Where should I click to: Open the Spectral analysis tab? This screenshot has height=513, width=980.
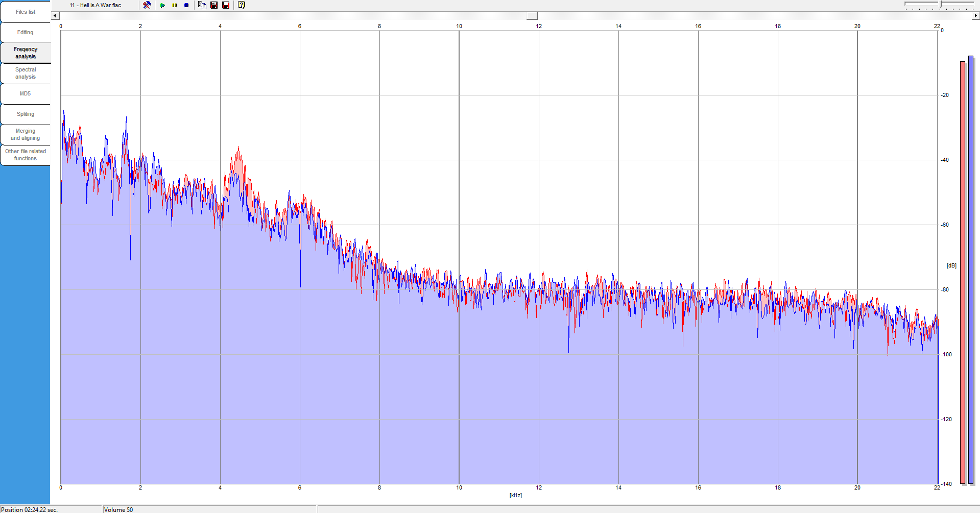click(26, 73)
